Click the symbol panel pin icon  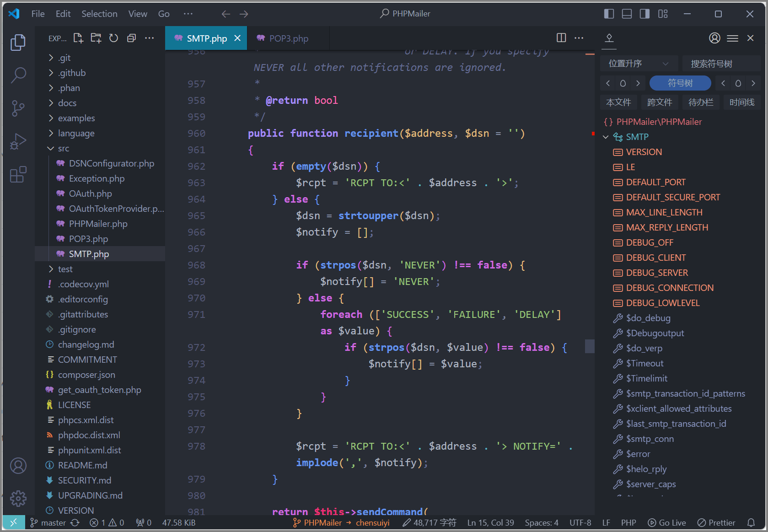pos(609,38)
